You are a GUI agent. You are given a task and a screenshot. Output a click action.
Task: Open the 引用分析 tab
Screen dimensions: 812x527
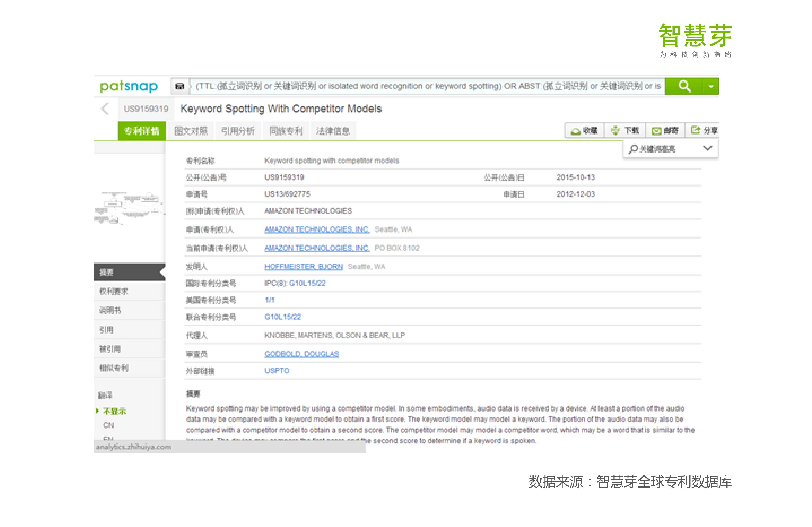pyautogui.click(x=238, y=131)
